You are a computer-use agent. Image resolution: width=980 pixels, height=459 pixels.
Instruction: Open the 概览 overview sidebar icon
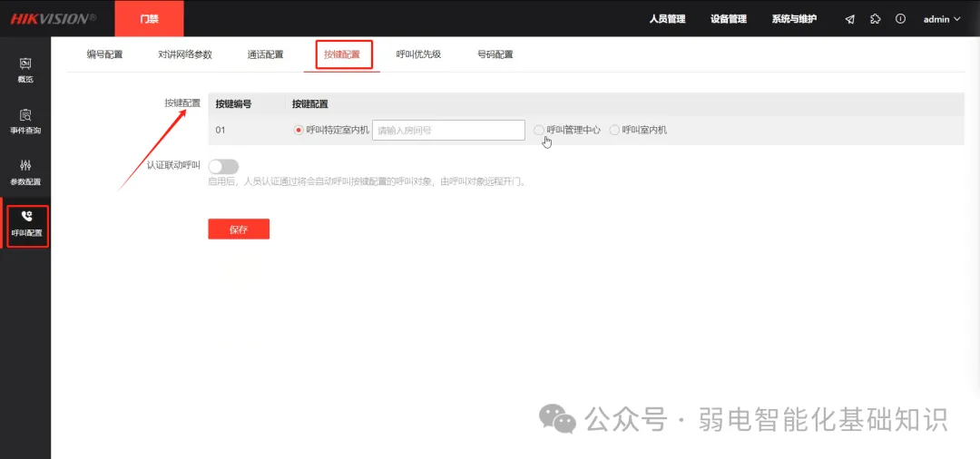[x=25, y=70]
